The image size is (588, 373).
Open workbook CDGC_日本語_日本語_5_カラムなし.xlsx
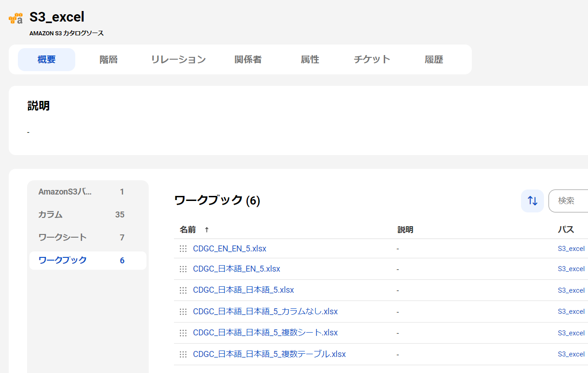(x=265, y=312)
